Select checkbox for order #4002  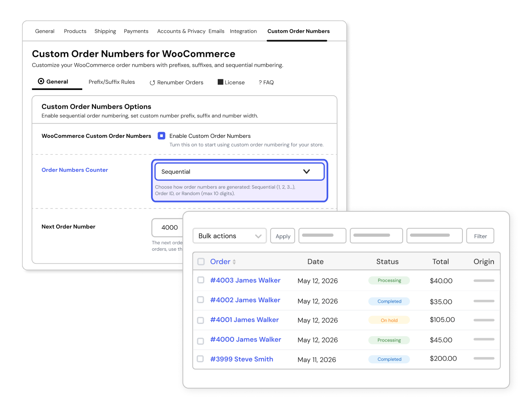[201, 300]
